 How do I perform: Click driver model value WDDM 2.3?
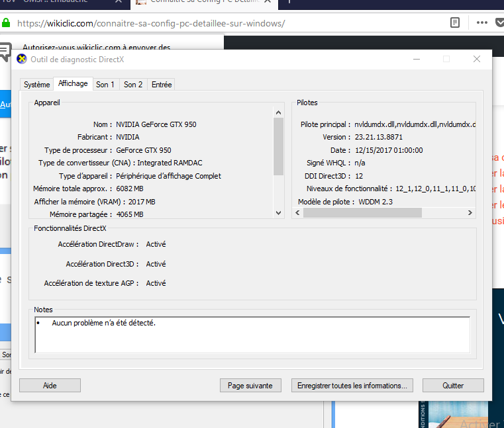pos(376,202)
